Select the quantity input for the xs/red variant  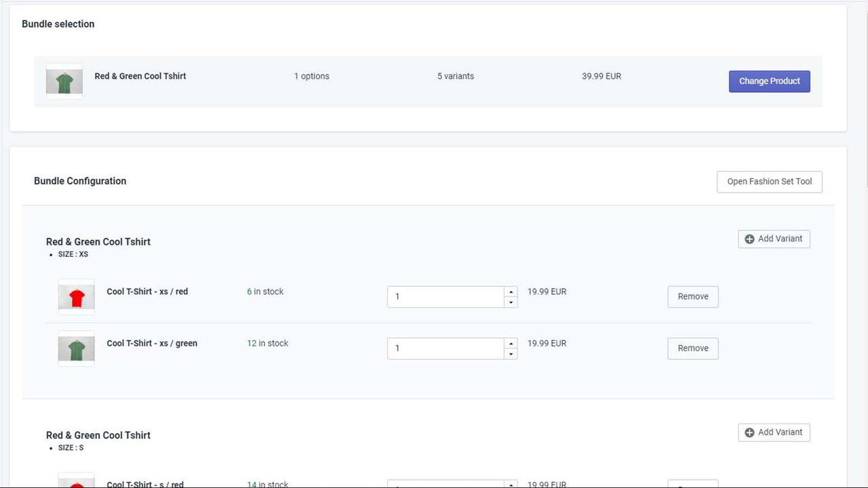444,296
